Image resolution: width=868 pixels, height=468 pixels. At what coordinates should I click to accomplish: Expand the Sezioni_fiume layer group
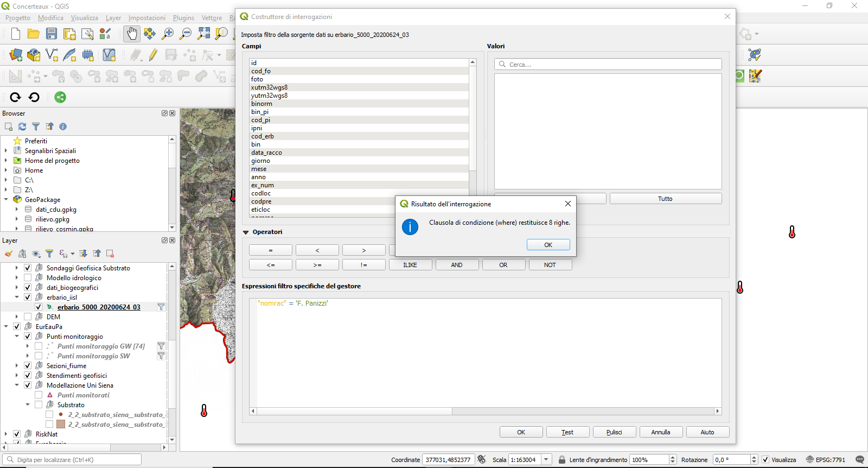point(17,366)
